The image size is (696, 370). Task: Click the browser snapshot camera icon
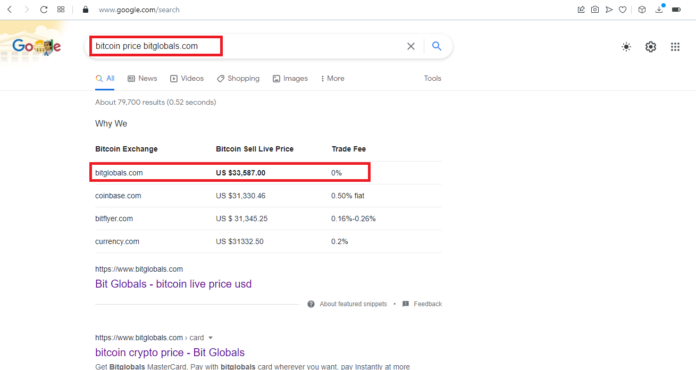click(x=595, y=9)
